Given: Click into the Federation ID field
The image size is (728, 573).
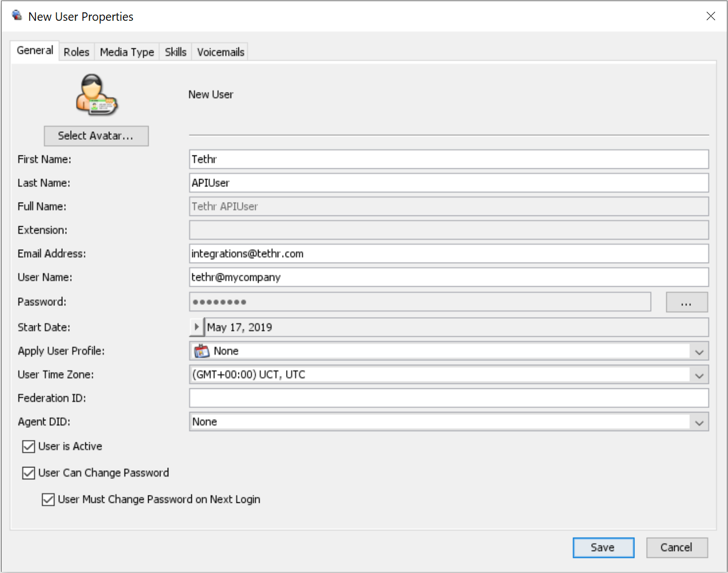Looking at the screenshot, I should [x=449, y=398].
